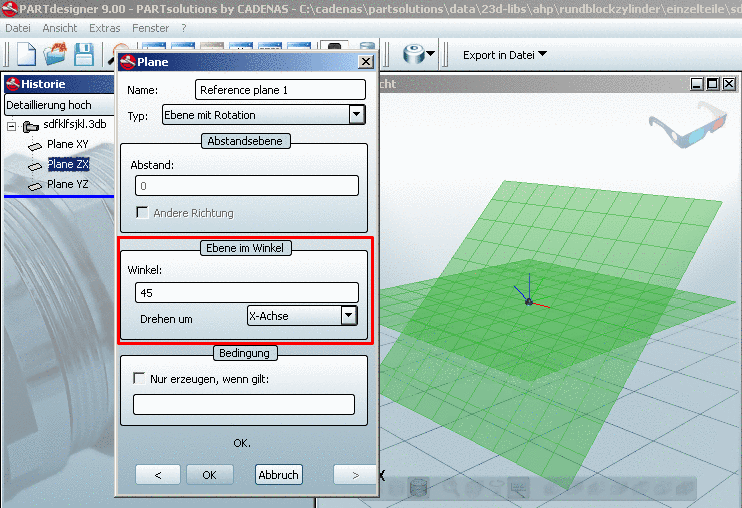Screen dimensions: 742x508
Task: Close the 3D view window
Action: [729, 84]
